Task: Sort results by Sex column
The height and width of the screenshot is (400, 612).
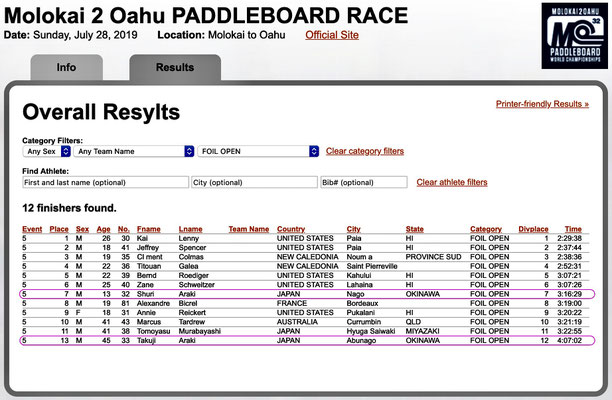Action: click(82, 229)
